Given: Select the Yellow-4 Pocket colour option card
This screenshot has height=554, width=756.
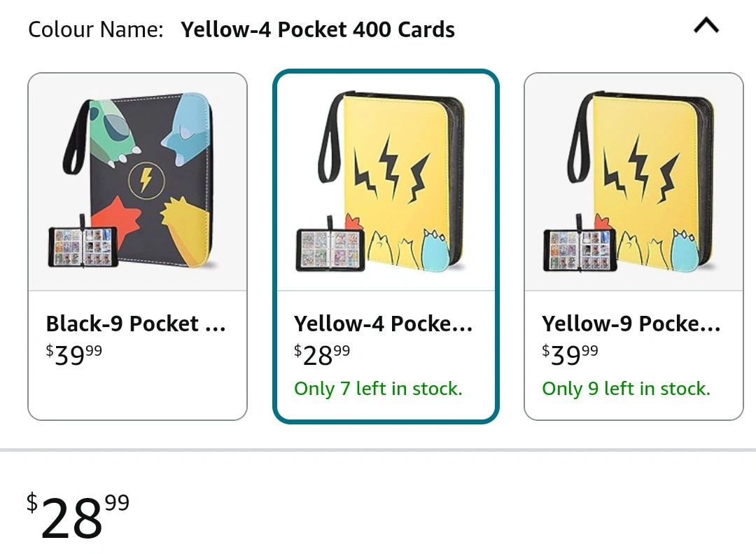Looking at the screenshot, I should point(386,247).
